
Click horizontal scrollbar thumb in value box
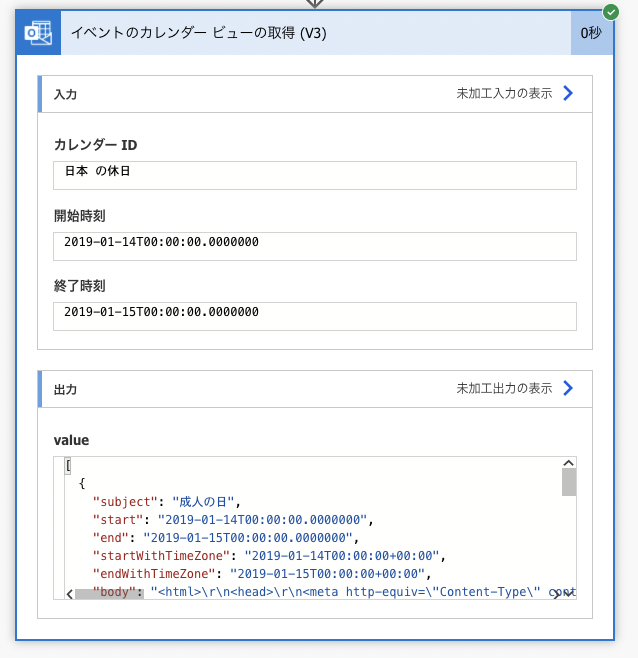point(109,594)
